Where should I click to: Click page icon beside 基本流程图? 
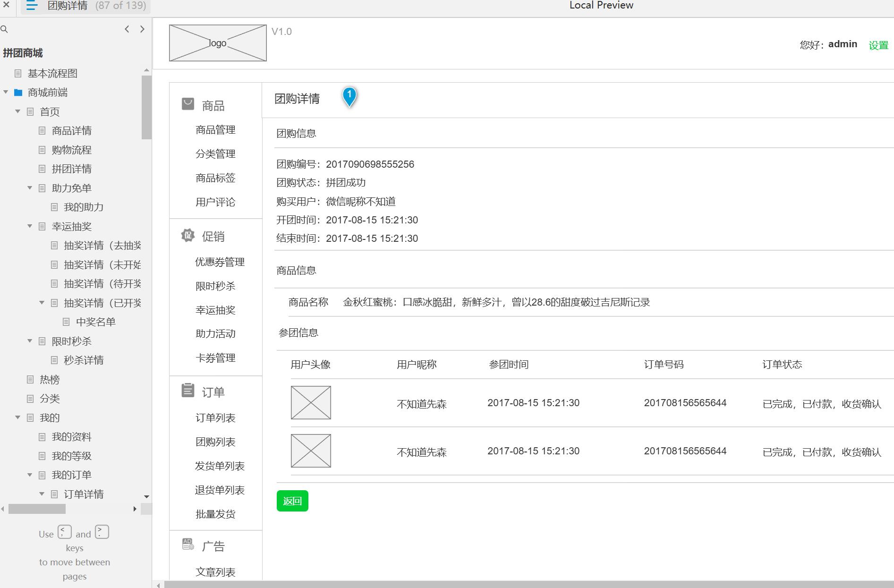[18, 73]
